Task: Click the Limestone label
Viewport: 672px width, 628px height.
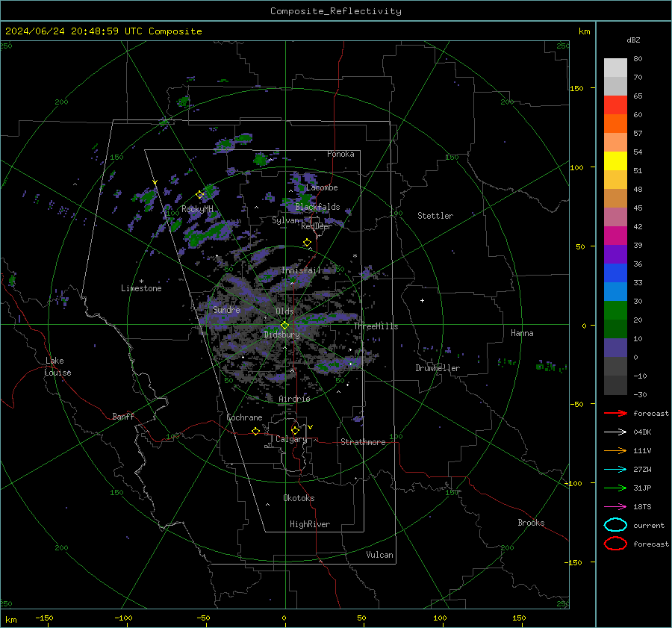Action: [x=141, y=288]
